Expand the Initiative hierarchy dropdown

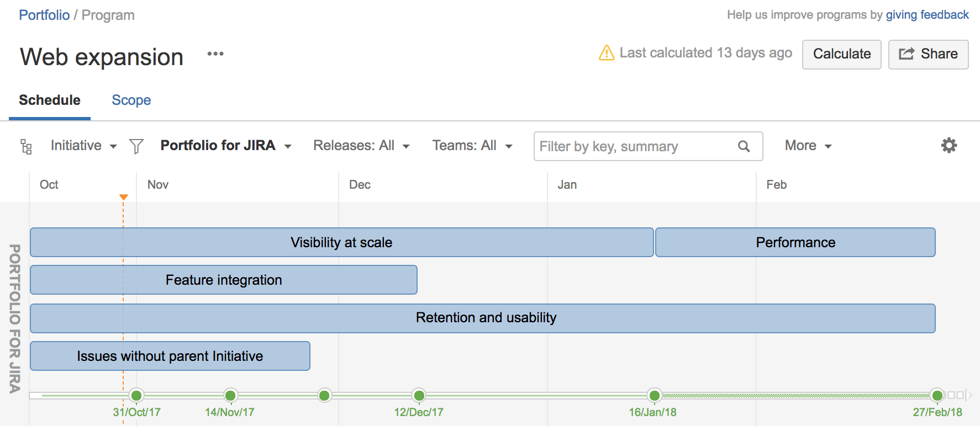click(83, 146)
